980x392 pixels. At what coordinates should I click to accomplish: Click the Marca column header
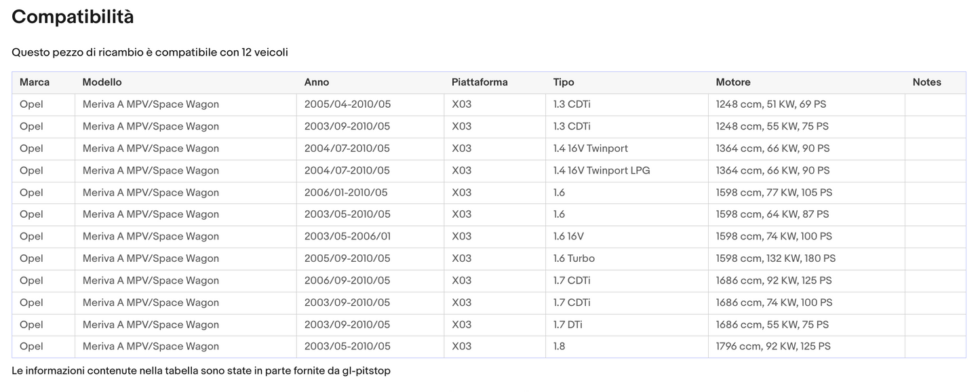(x=31, y=82)
